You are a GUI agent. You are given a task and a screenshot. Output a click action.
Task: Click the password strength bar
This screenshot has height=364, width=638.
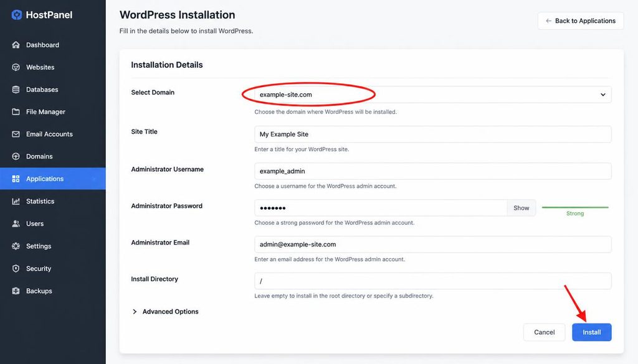575,207
